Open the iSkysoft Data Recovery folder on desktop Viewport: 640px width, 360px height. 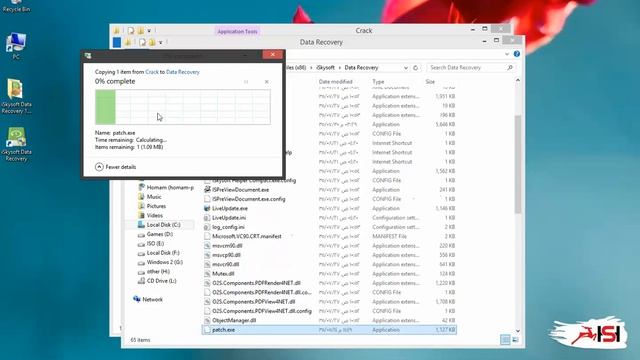pos(16,96)
